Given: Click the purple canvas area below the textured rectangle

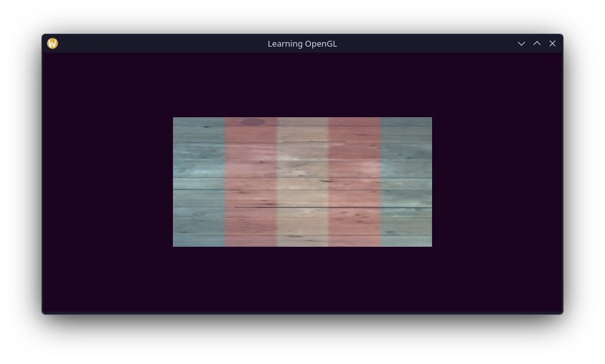Looking at the screenshot, I should point(302,279).
